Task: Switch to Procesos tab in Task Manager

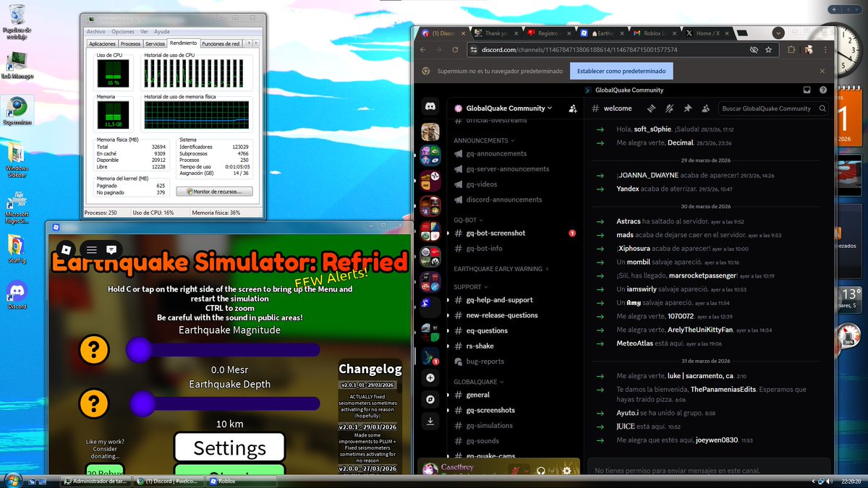Action: [x=131, y=44]
